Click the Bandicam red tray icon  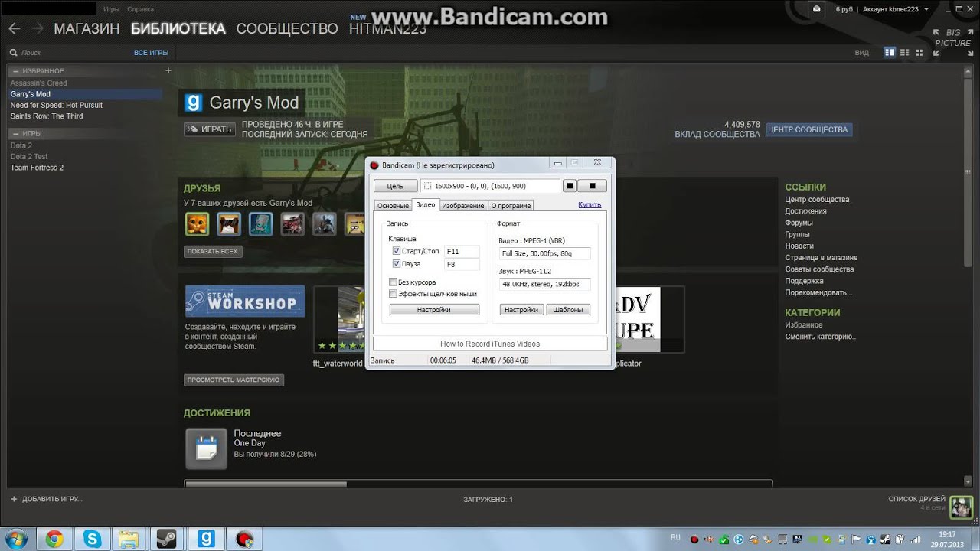click(693, 539)
